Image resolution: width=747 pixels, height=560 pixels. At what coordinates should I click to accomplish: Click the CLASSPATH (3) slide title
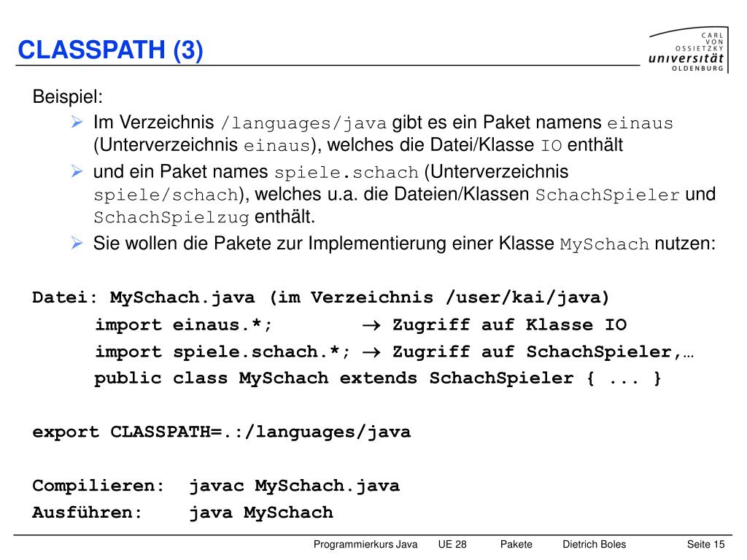point(111,50)
